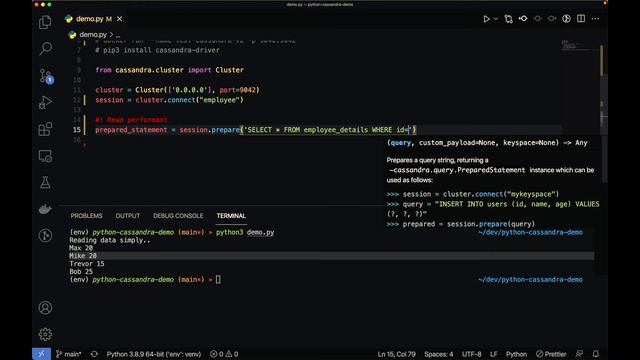
Task: Open notifications bell in status bar
Action: 596,354
